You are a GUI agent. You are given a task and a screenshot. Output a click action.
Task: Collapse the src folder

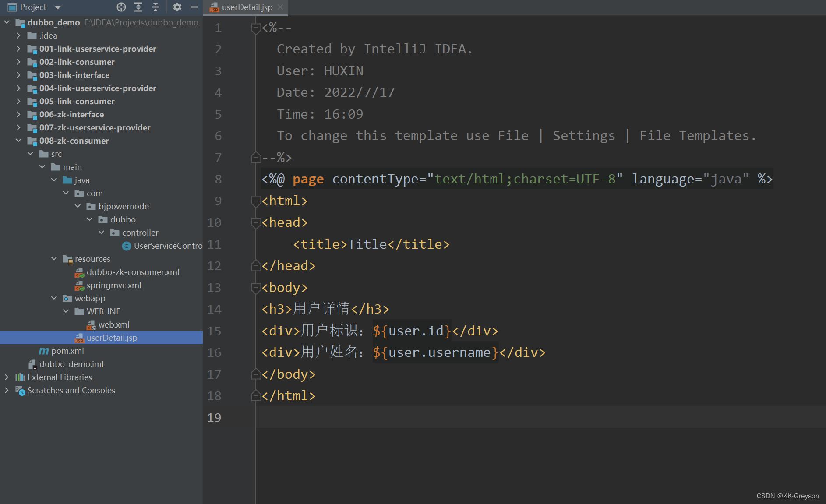point(30,154)
